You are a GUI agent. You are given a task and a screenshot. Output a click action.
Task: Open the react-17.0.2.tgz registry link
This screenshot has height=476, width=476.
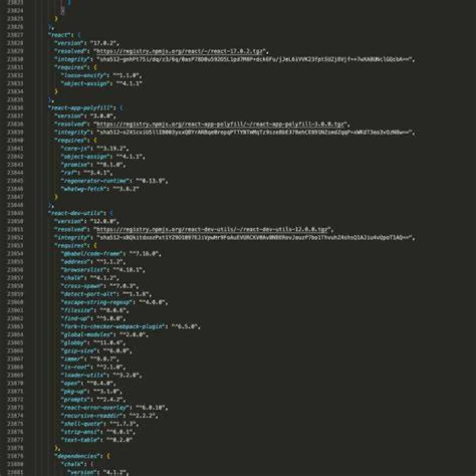[x=180, y=51]
